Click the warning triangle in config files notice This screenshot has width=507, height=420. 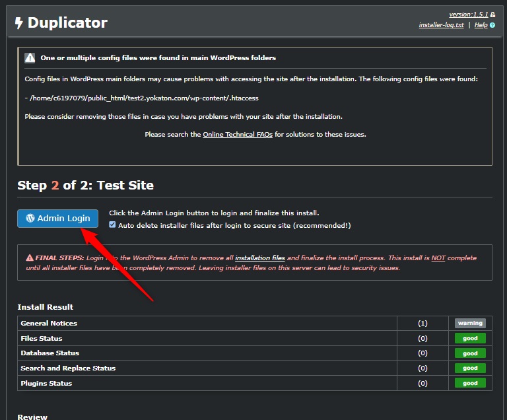pyautogui.click(x=30, y=57)
